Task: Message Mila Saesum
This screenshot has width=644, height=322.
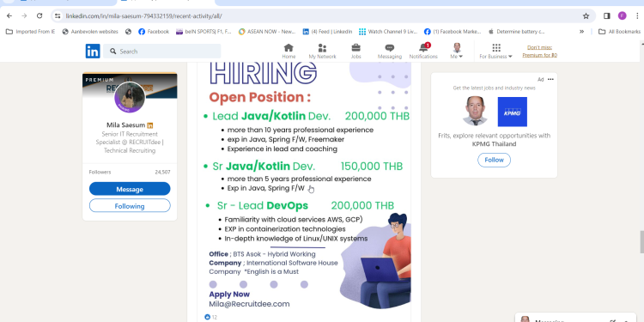Action: pos(130,189)
